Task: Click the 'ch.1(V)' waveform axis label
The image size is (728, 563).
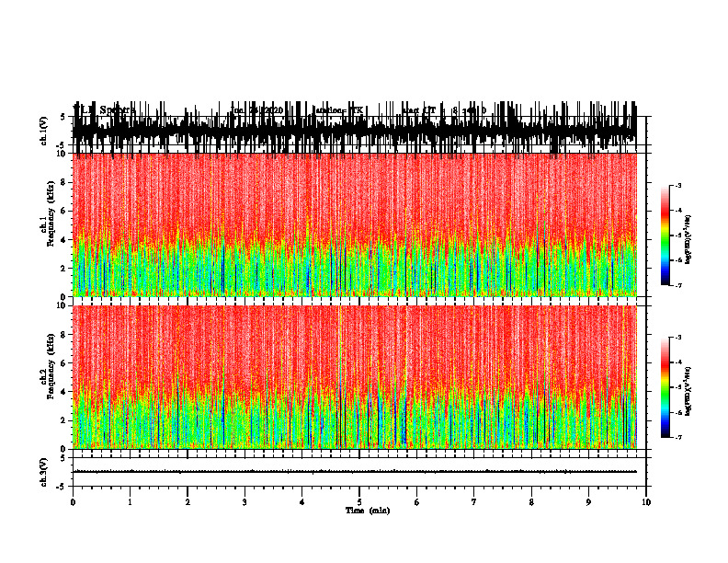Action: pos(44,131)
